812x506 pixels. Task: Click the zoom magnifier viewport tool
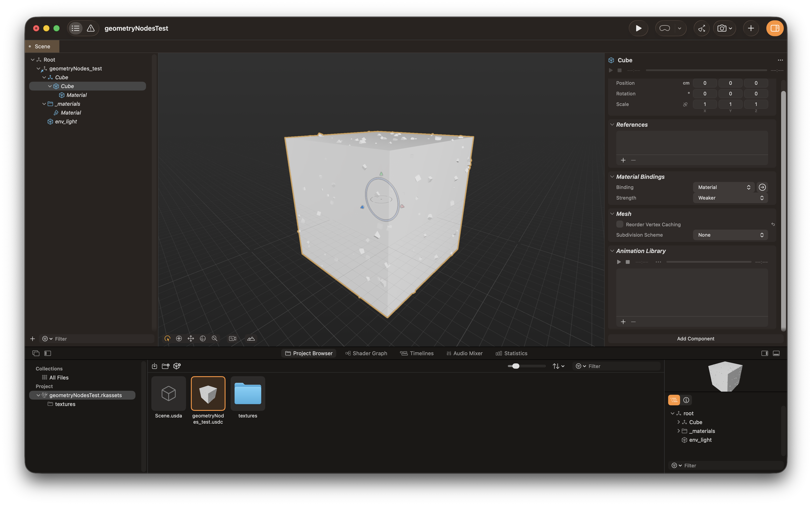214,339
